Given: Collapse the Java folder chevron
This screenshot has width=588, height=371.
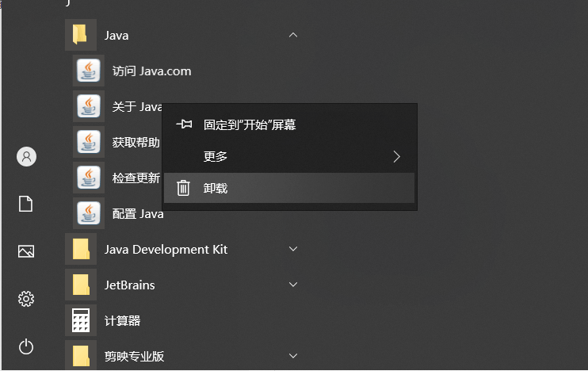Looking at the screenshot, I should [x=293, y=35].
